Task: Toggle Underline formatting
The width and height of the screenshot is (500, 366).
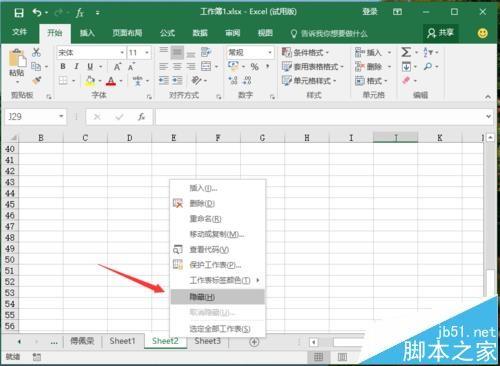Action: pyautogui.click(x=90, y=66)
